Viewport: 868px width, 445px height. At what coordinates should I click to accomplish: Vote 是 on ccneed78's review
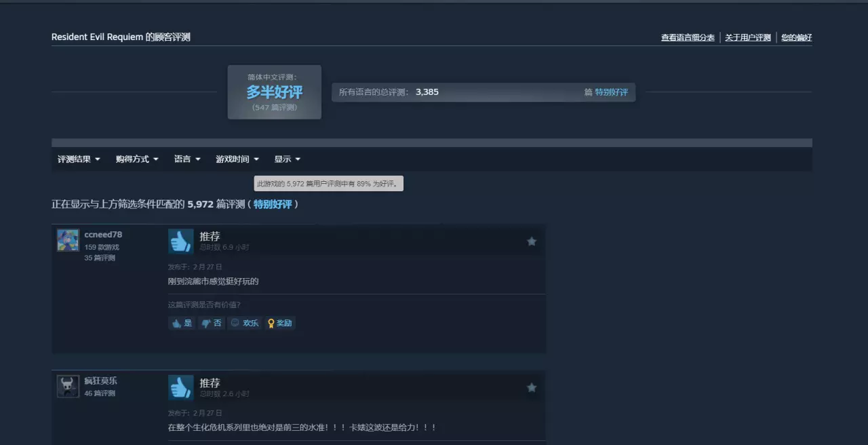[x=182, y=324]
